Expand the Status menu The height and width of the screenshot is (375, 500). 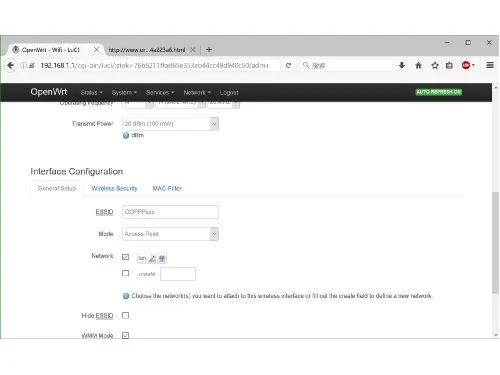[91, 92]
